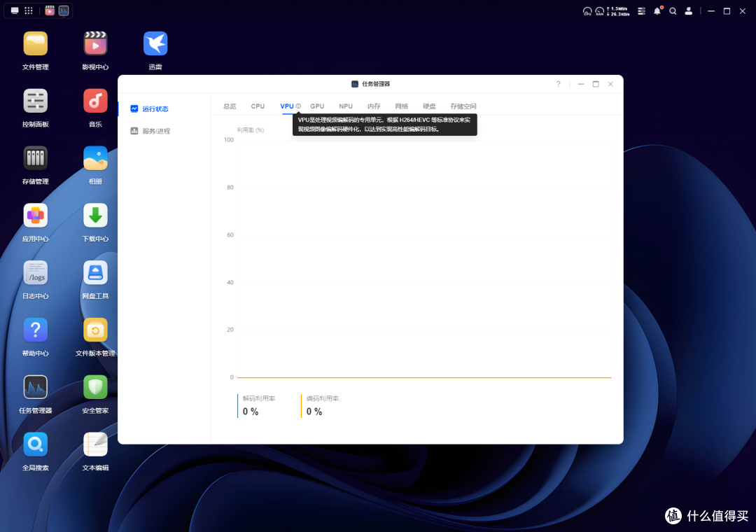Click the RAM gauge in the system tray

tap(600, 11)
